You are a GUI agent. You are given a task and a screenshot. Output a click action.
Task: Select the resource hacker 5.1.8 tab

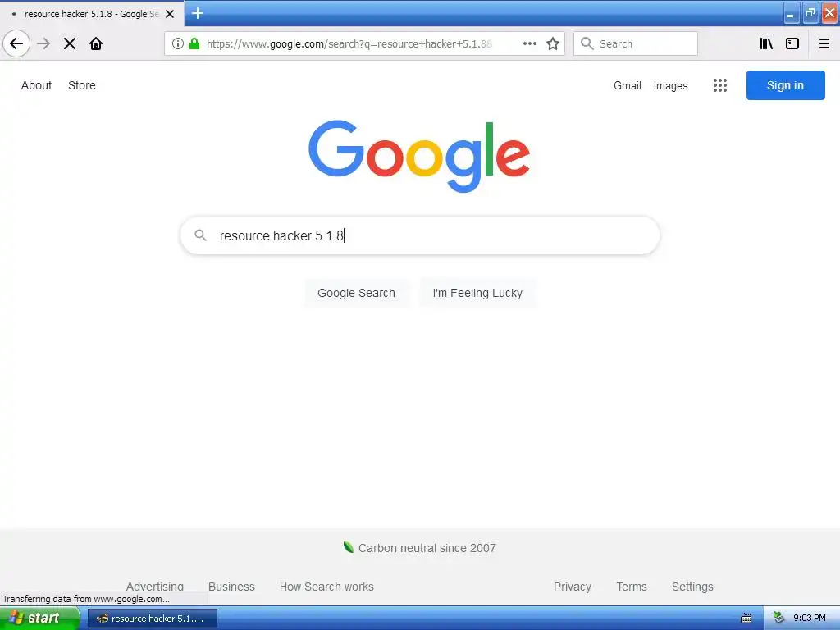(92, 14)
